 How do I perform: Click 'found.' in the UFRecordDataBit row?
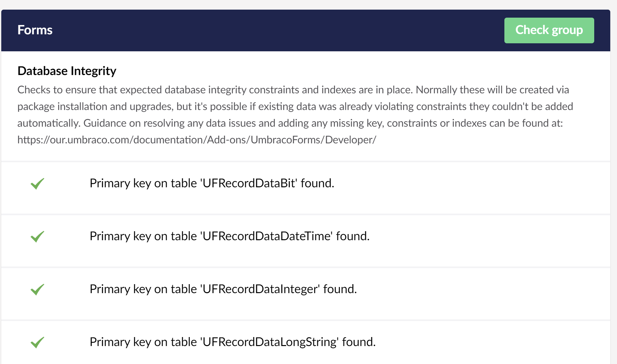click(x=317, y=183)
